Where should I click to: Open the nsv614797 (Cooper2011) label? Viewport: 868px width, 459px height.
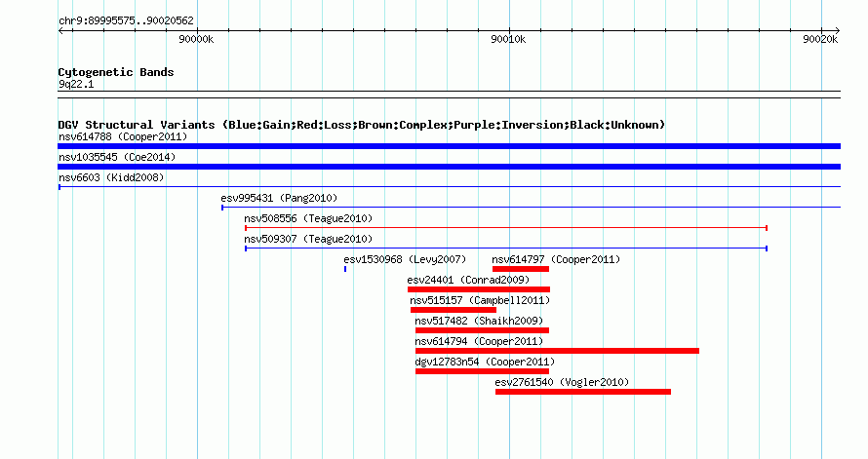click(x=556, y=259)
